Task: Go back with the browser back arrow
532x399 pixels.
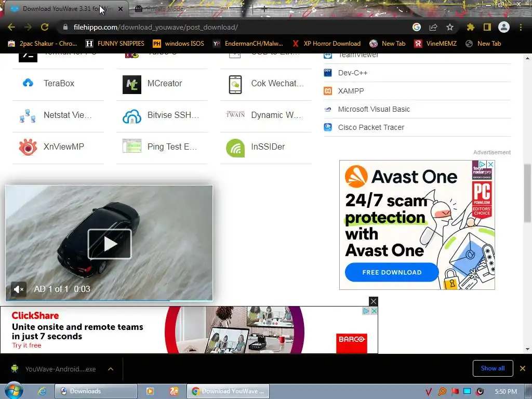Action: pyautogui.click(x=11, y=27)
